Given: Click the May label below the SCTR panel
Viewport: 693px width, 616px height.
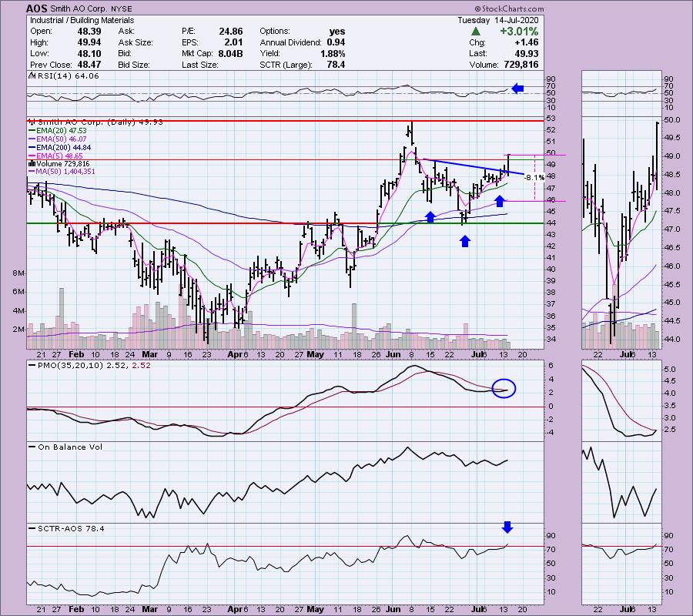Looking at the screenshot, I should point(315,609).
